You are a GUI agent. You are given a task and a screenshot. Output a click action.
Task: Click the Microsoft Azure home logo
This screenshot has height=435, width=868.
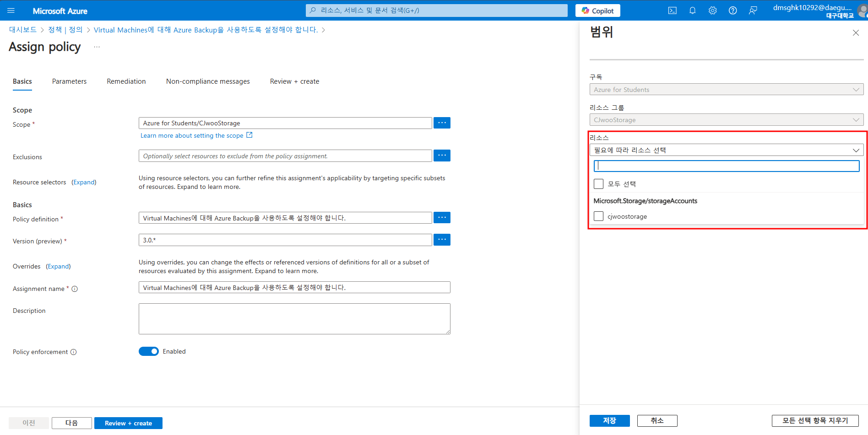[x=60, y=11]
